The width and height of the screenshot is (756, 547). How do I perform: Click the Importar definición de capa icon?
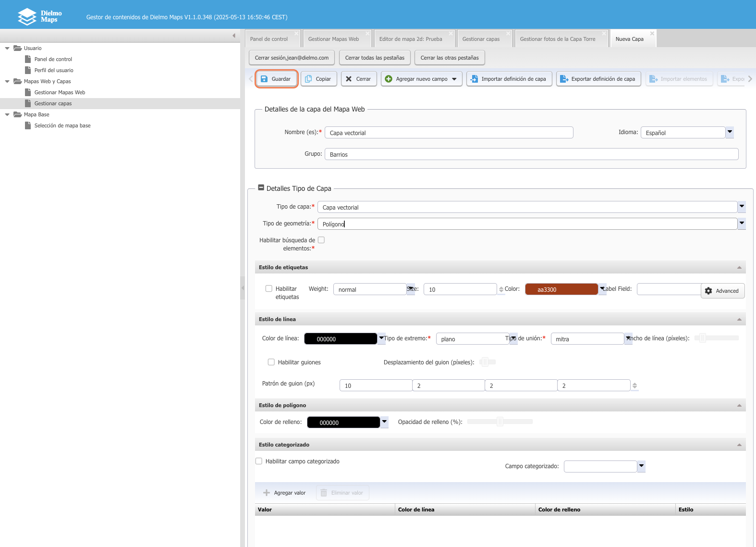coord(474,79)
